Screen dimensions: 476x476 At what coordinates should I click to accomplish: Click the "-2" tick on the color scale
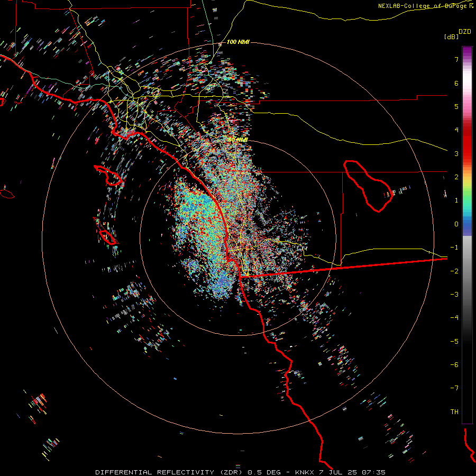pos(454,271)
